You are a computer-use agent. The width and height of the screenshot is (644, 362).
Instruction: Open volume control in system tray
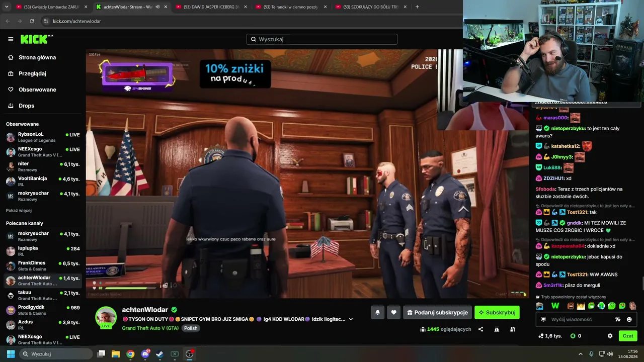coord(610,354)
